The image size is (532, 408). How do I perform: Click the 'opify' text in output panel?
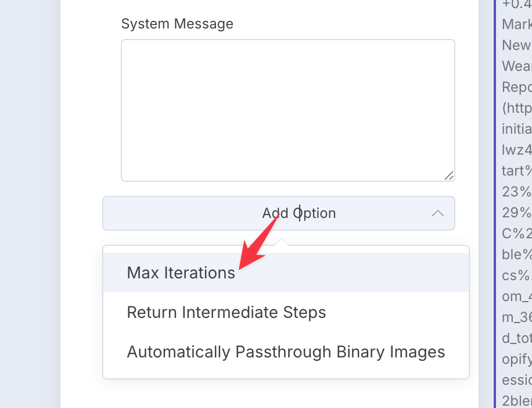[x=517, y=359]
